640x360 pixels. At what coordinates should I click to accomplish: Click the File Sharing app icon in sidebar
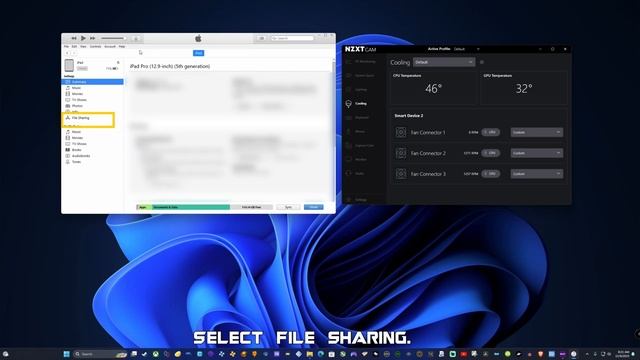point(68,118)
